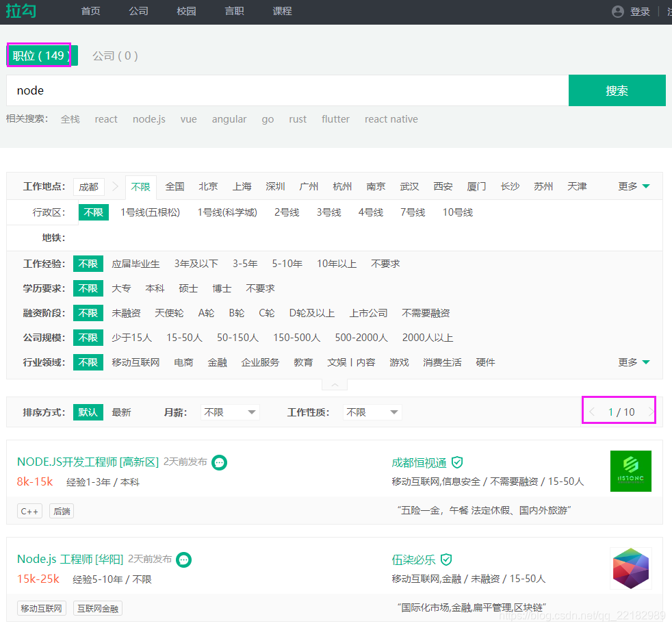The image size is (672, 628).
Task: Open the 工作性质 job type dropdown
Action: (372, 413)
